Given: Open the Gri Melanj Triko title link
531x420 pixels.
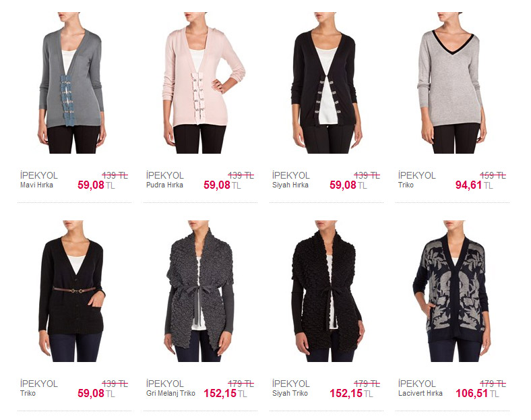Looking at the screenshot, I should pyautogui.click(x=170, y=393).
